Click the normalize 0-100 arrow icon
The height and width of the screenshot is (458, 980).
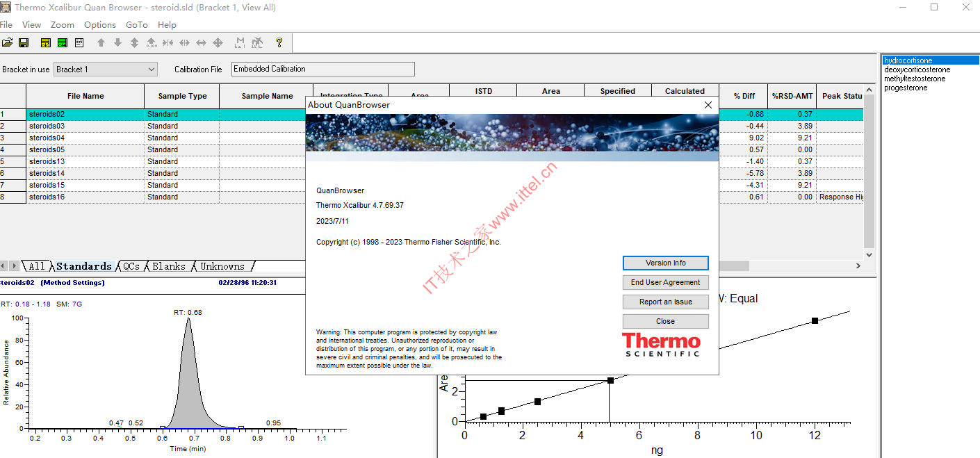[151, 43]
